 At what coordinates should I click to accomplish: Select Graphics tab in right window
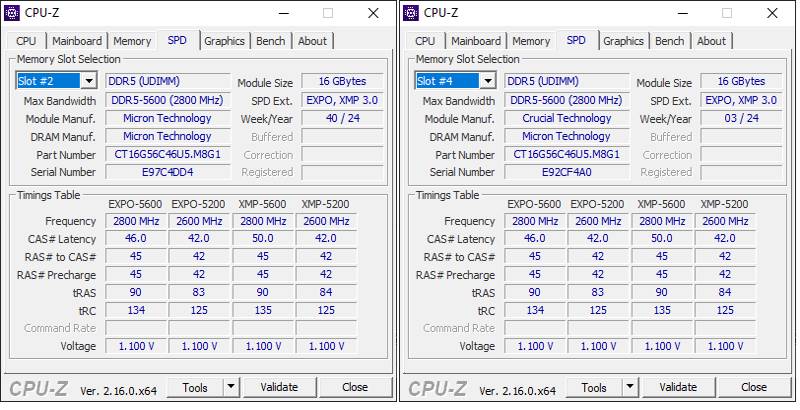tap(623, 41)
